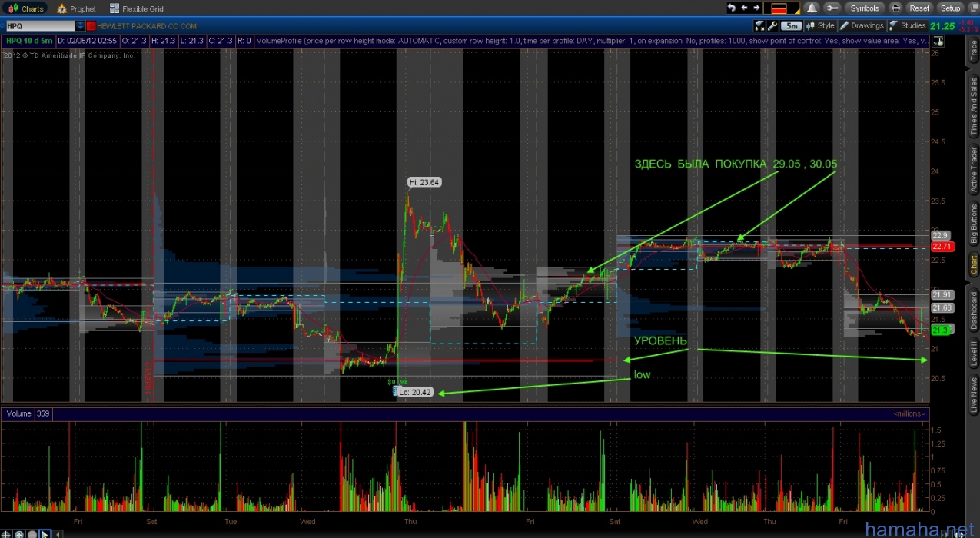Open the Flexible Grid tab
The width and height of the screenshot is (980, 538).
135,8
